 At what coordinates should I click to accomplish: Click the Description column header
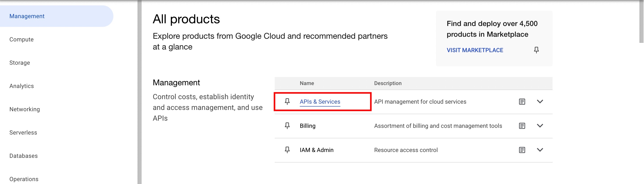tap(388, 83)
